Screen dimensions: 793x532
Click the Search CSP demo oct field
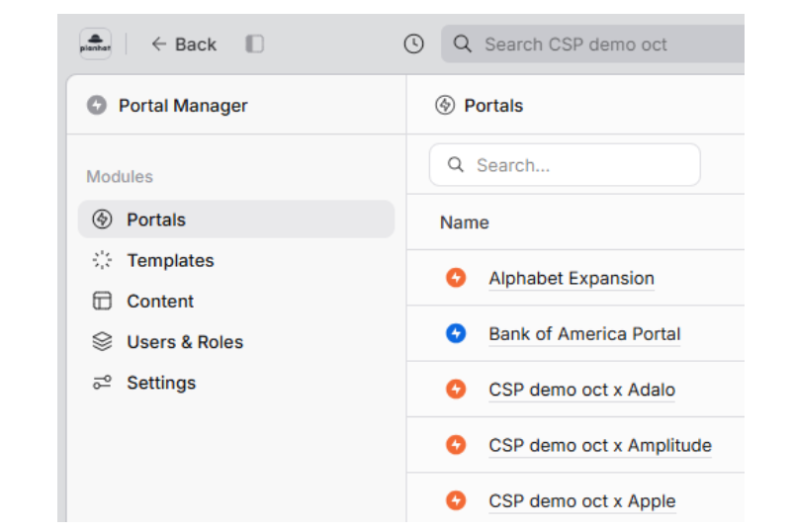(592, 44)
